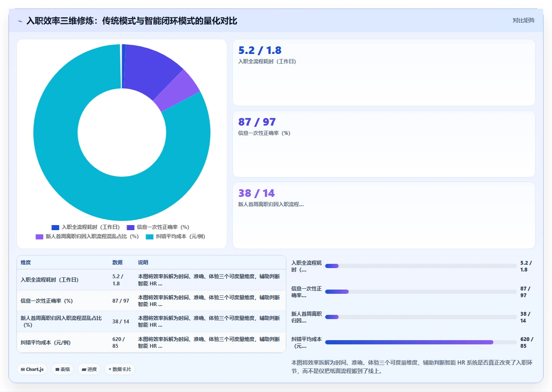This screenshot has width=552, height=392.
Task: Click the 信息一次性正确率 progress bar
Action: [421, 292]
